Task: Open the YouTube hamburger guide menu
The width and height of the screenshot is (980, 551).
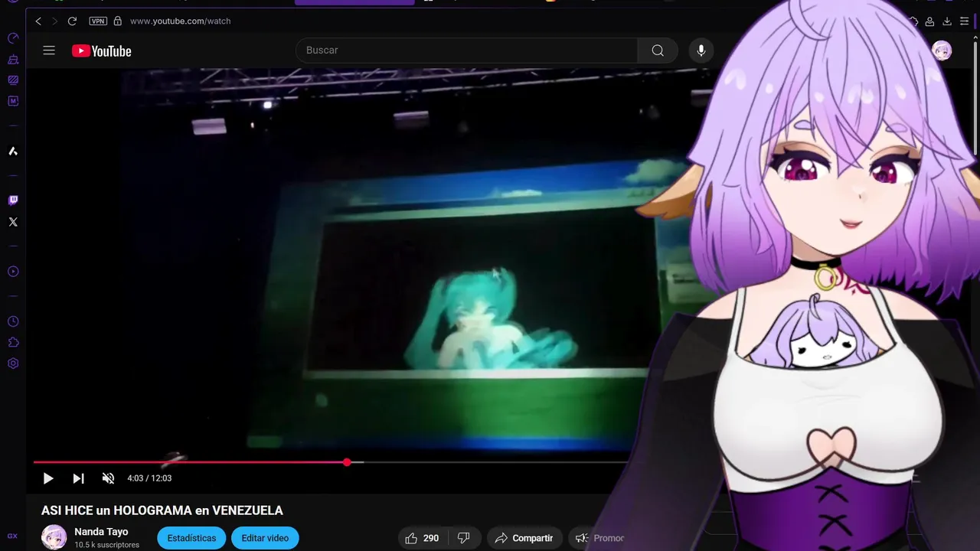Action: pyautogui.click(x=49, y=51)
